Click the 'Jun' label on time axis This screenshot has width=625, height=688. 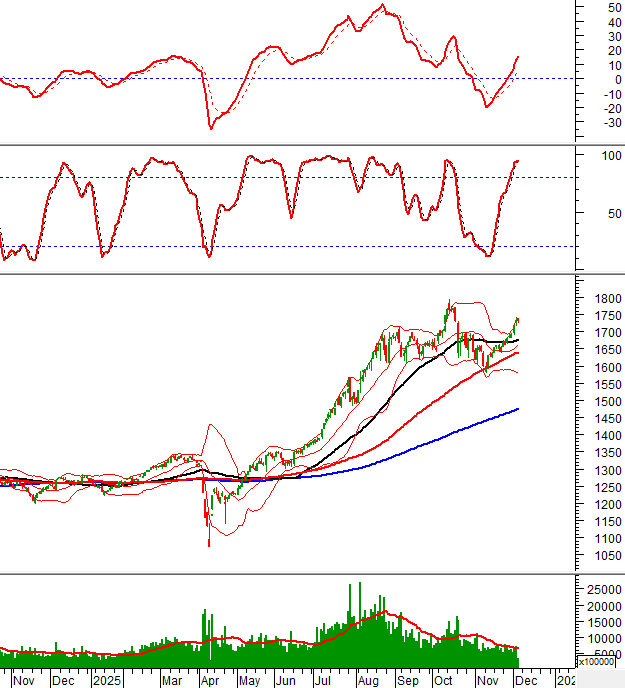click(x=286, y=680)
